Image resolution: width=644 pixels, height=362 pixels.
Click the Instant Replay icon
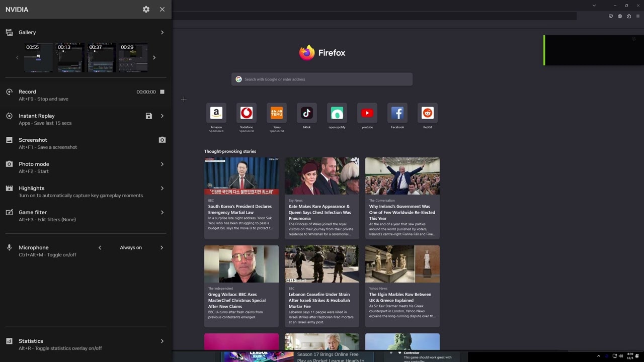click(x=9, y=116)
